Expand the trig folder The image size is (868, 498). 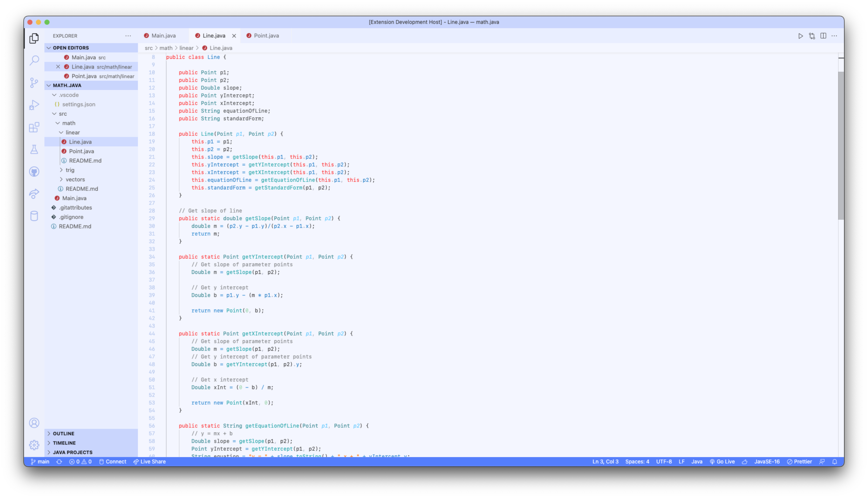(70, 170)
